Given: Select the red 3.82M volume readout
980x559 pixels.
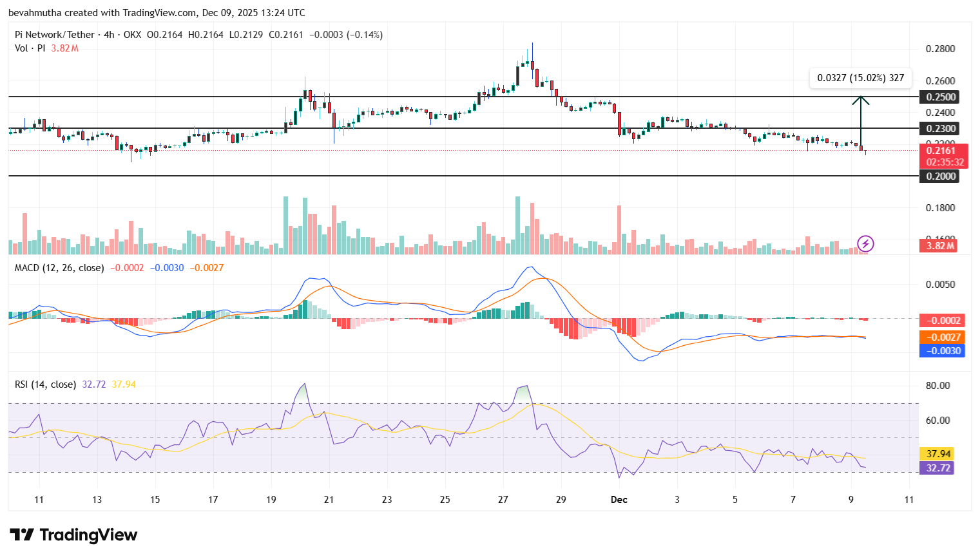Looking at the screenshot, I should (x=939, y=245).
